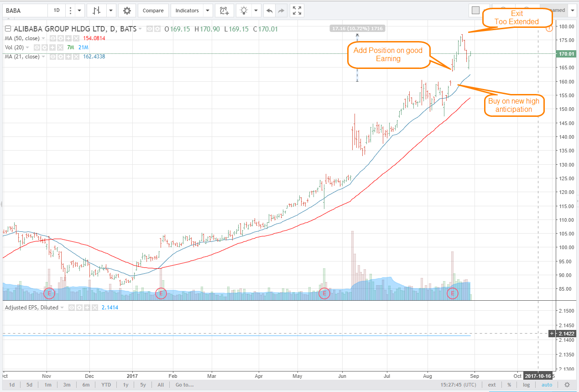Click the BABA symbol search field
Image resolution: width=579 pixels, height=392 pixels.
click(24, 10)
